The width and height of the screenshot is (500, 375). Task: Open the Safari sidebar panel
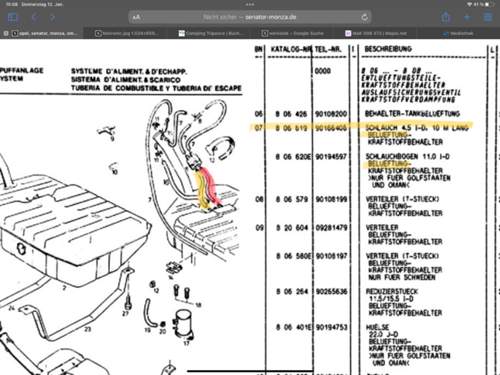12,17
